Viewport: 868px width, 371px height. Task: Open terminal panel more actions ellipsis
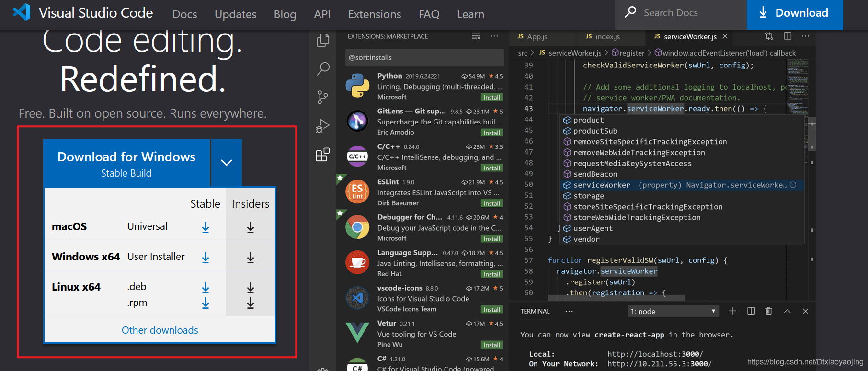click(569, 311)
